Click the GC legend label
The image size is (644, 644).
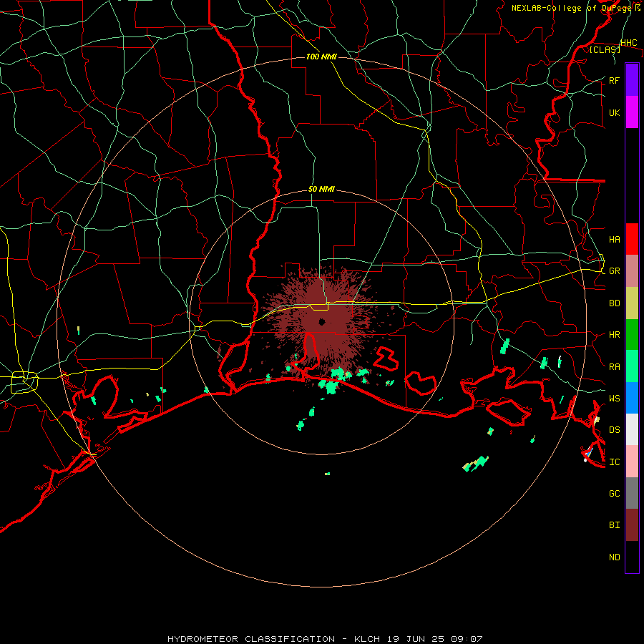tap(614, 494)
